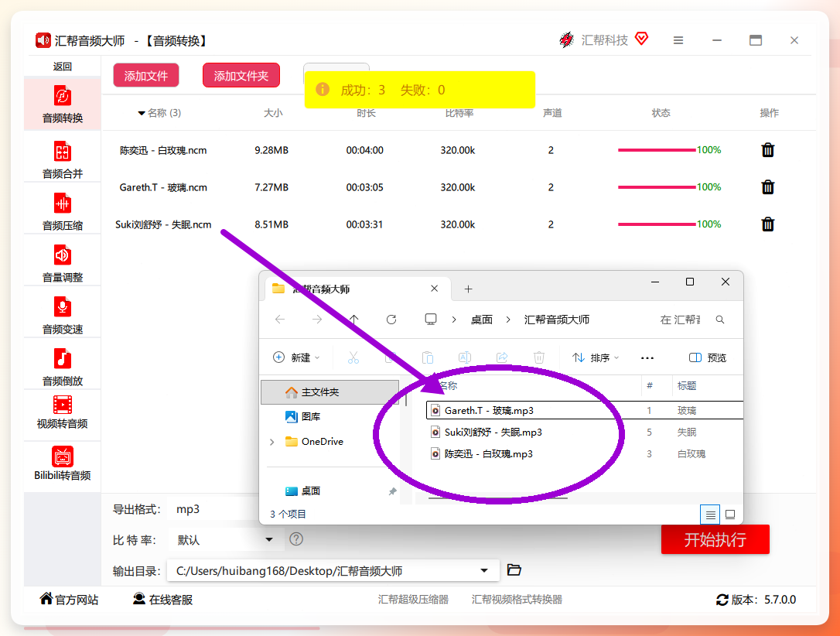Screen dimensions: 840x636
Task: Sort the file list by 名称 (3) header
Action: pyautogui.click(x=159, y=113)
